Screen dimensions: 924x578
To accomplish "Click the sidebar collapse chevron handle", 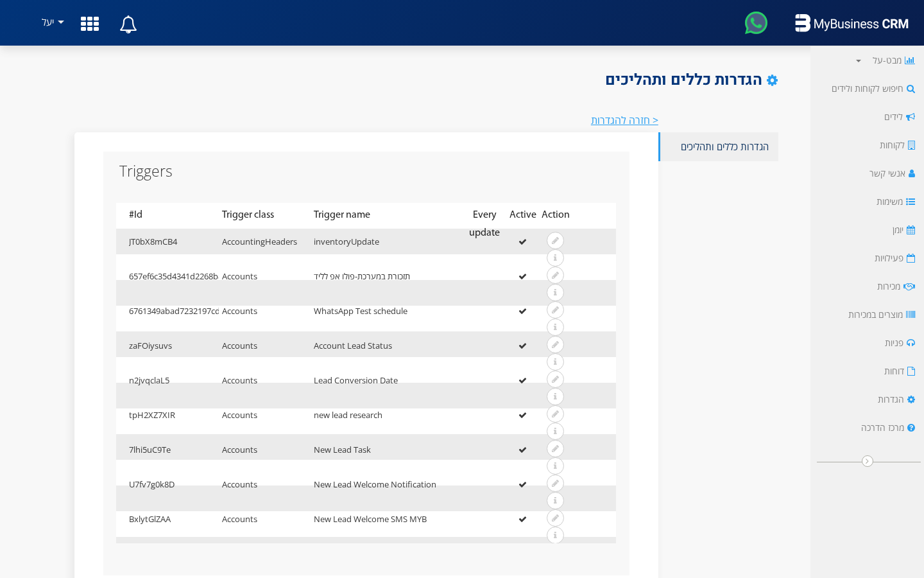I will (x=868, y=461).
